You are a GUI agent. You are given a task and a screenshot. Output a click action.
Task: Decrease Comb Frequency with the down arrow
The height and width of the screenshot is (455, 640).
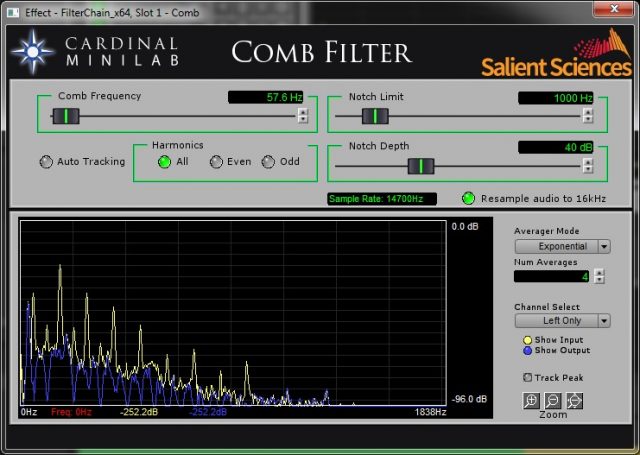pyautogui.click(x=302, y=120)
